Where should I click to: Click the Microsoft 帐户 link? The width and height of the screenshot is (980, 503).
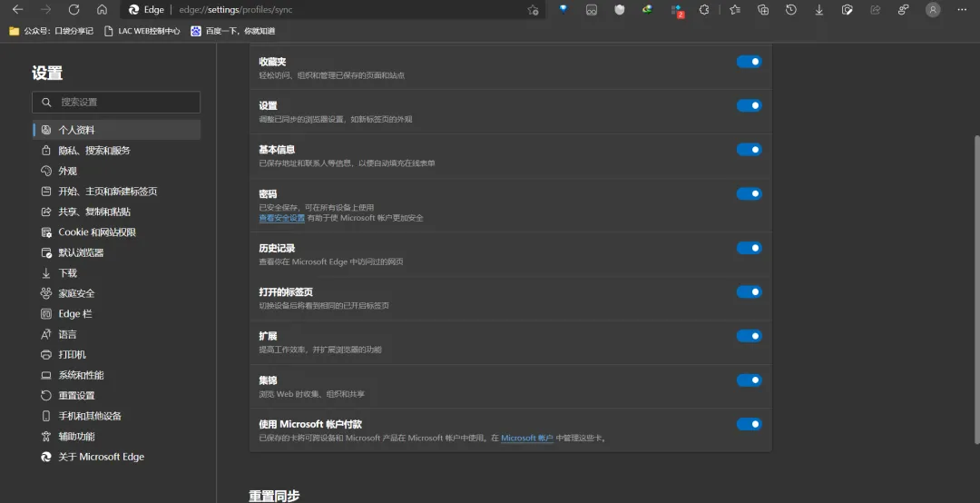coord(527,438)
